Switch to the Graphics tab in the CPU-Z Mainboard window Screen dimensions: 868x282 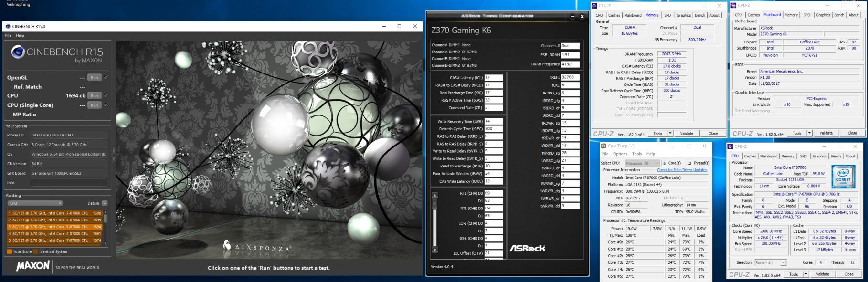[823, 15]
